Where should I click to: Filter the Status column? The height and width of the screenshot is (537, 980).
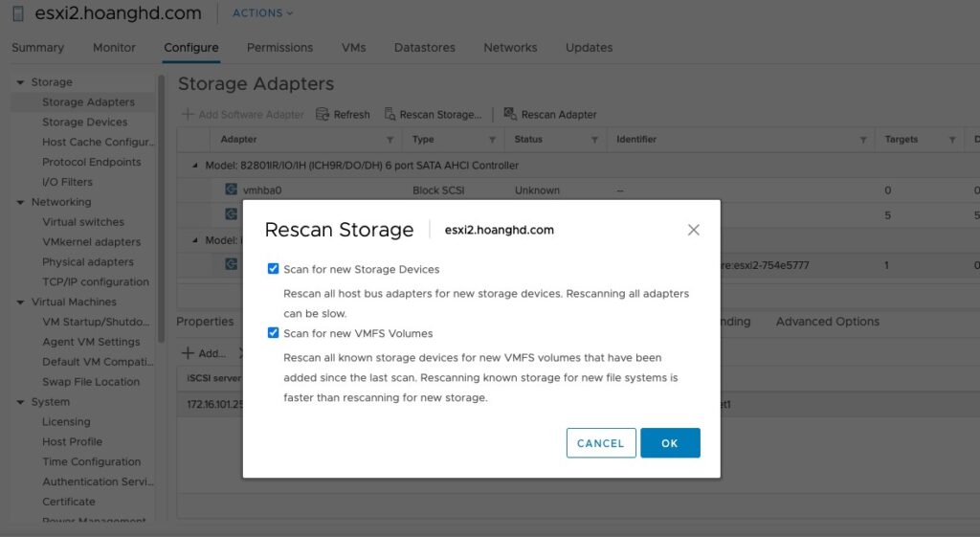click(x=594, y=140)
